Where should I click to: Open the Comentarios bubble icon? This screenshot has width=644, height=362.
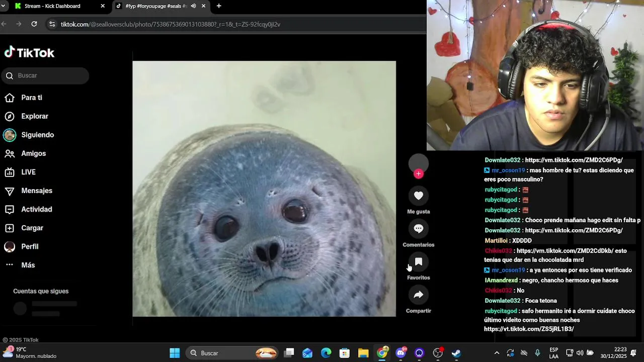click(x=419, y=229)
